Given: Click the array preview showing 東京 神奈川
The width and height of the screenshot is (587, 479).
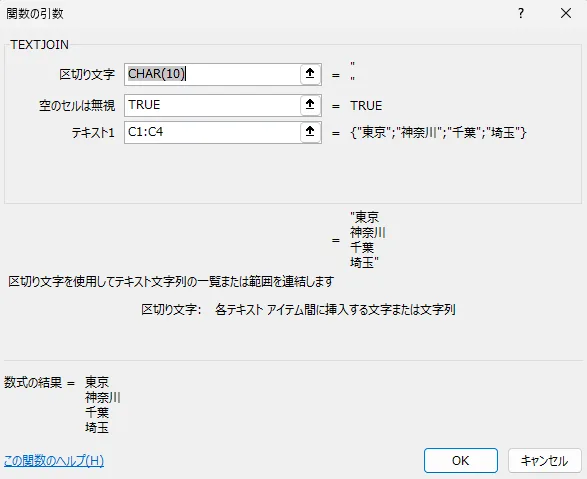Looking at the screenshot, I should (438, 132).
